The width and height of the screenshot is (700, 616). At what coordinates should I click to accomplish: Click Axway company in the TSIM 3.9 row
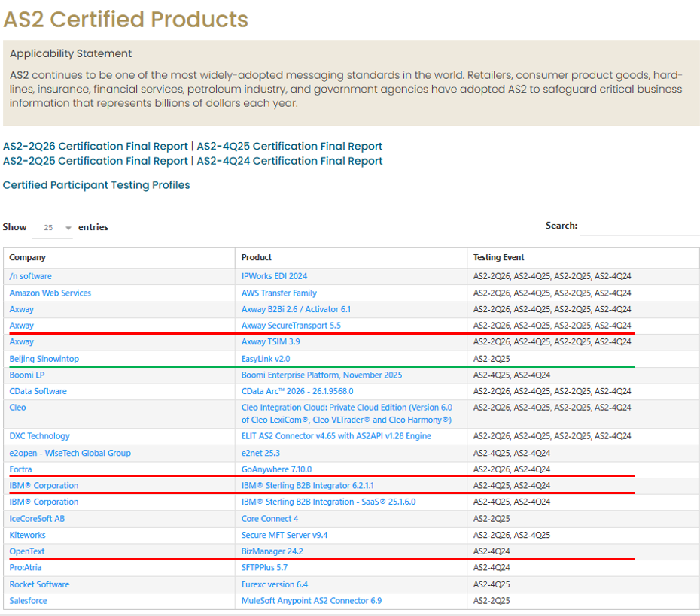pyautogui.click(x=21, y=341)
